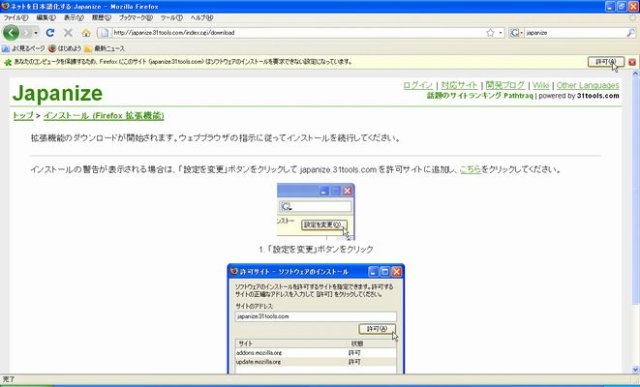Bookmark this page with the star icon
Viewport: 640px width, 387px height.
[x=490, y=33]
